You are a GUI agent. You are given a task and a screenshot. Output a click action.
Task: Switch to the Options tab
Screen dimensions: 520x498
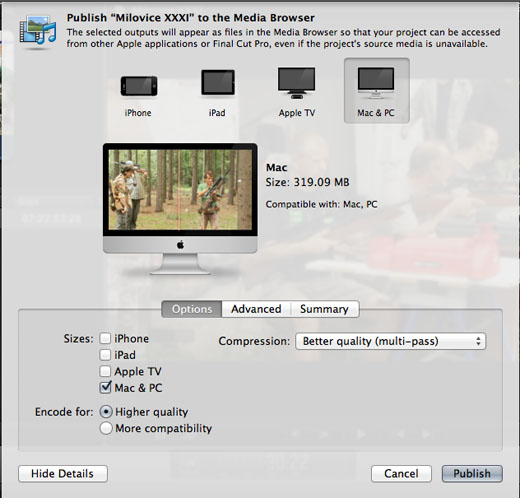coord(192,309)
